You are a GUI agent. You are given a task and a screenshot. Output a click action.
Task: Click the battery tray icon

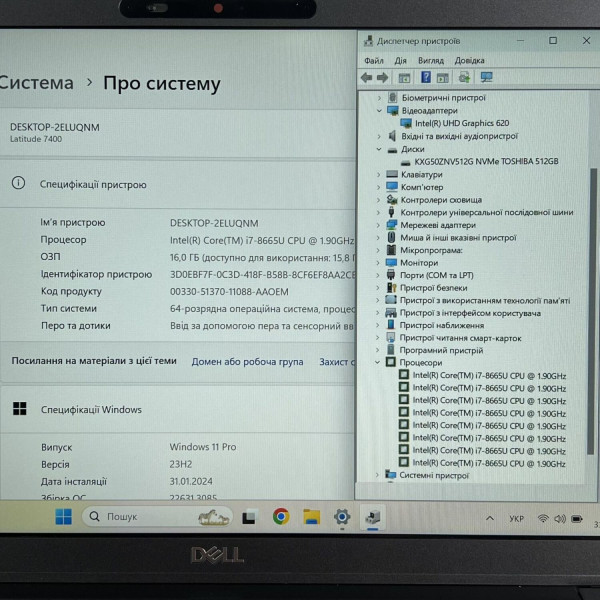(577, 519)
